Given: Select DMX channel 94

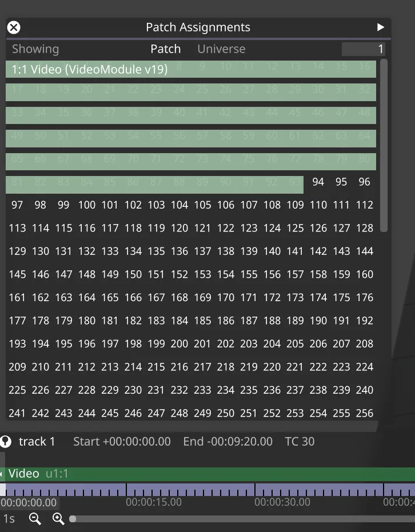Looking at the screenshot, I should (318, 182).
